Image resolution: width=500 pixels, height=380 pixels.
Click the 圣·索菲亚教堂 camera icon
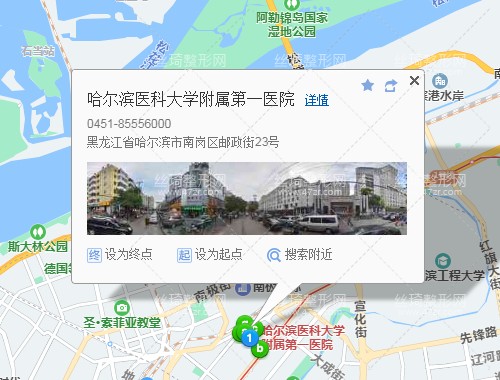click(x=122, y=308)
